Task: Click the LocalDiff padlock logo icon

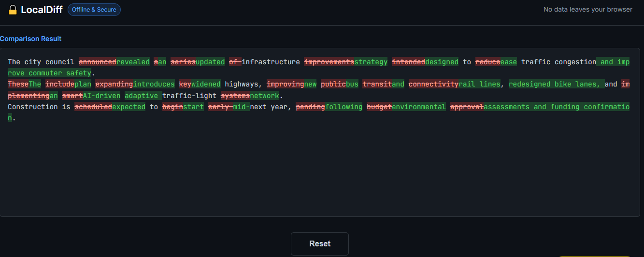Action: pos(13,10)
